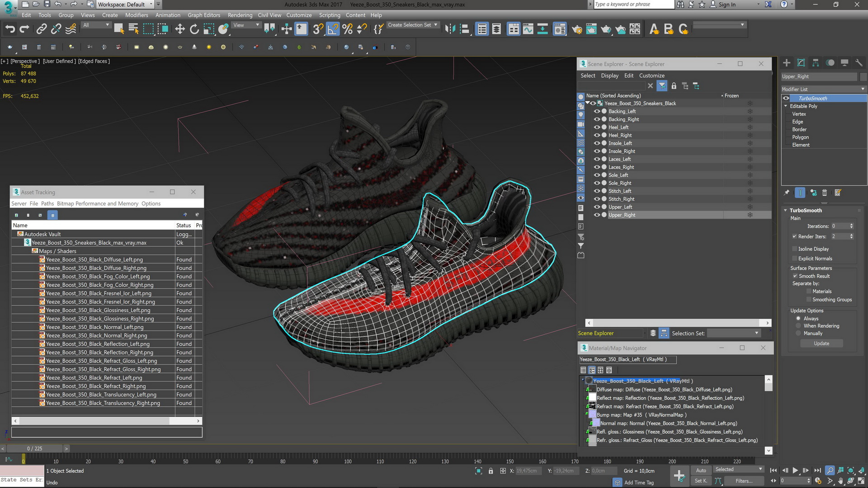Collapse the Yeeze_Boost_350_Sneakers_Black group in Scene Explorer

[587, 103]
